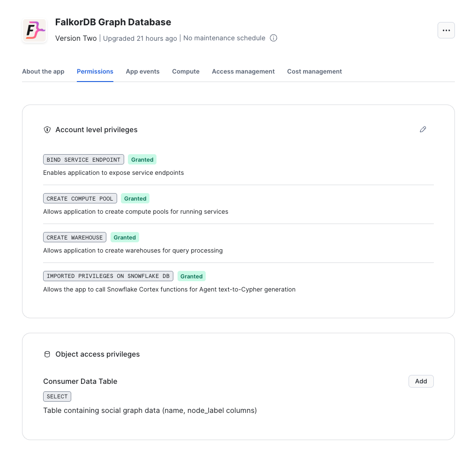The width and height of the screenshot is (476, 449).
Task: Click the social graph data table description
Action: [150, 411]
